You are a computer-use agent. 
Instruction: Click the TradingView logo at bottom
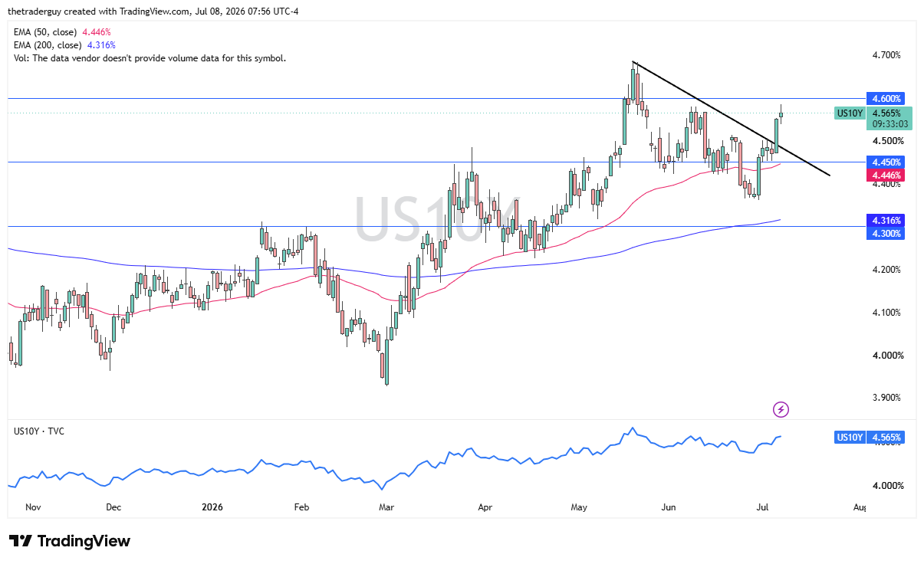click(70, 541)
